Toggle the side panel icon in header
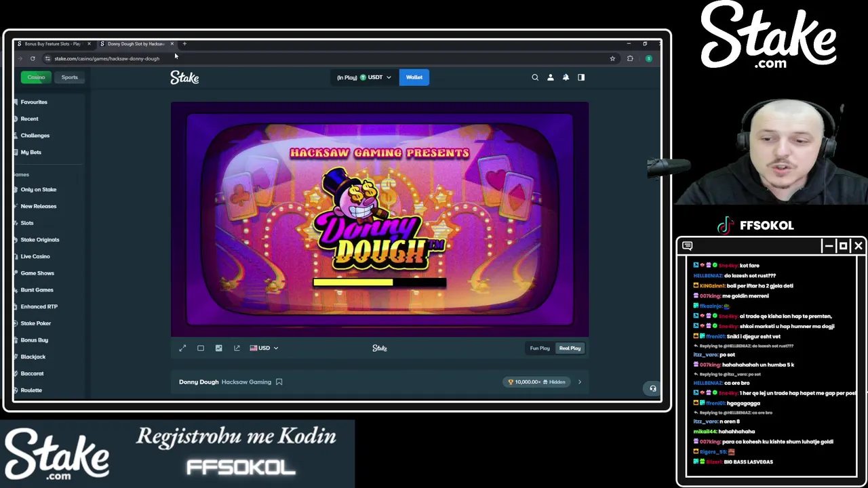 click(581, 77)
